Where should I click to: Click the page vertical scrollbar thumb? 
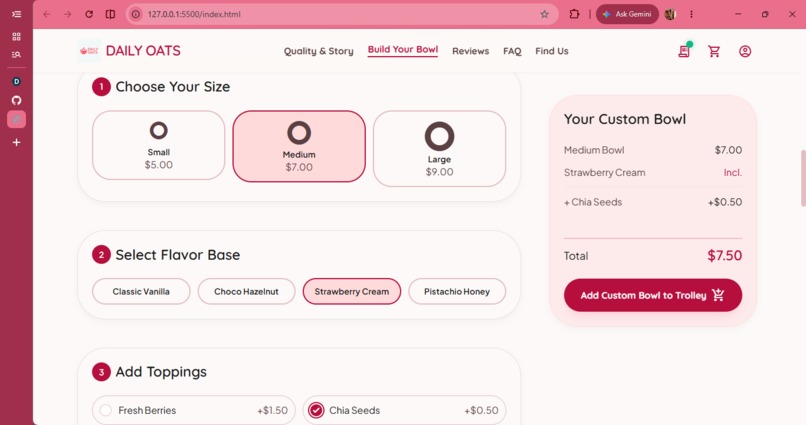tap(802, 178)
